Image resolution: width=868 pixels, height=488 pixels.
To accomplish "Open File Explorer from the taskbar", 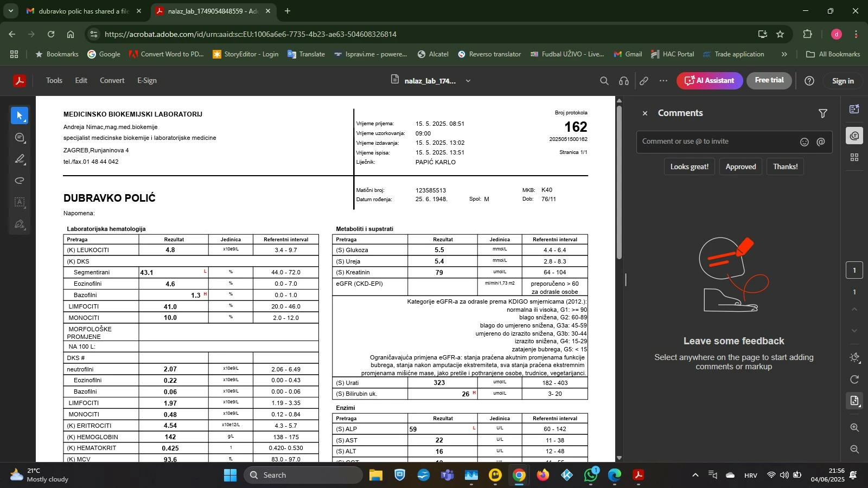I will [375, 476].
